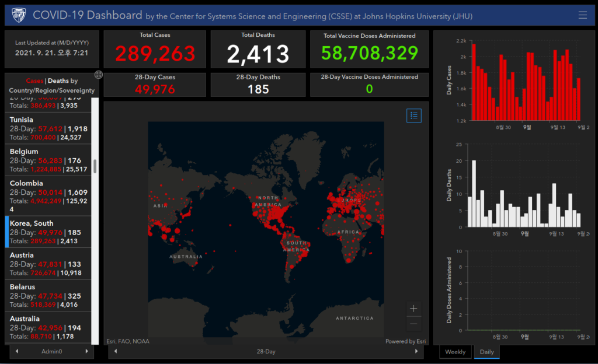Show previous map layer before 28-Day
Screen dimensions: 598x364
click(x=116, y=351)
